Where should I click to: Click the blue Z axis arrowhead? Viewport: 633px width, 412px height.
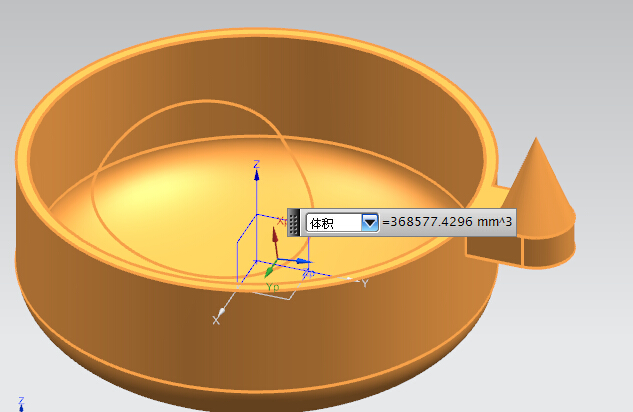tap(257, 174)
